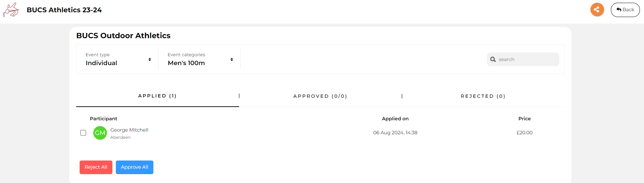Click into the search field

pos(523,59)
